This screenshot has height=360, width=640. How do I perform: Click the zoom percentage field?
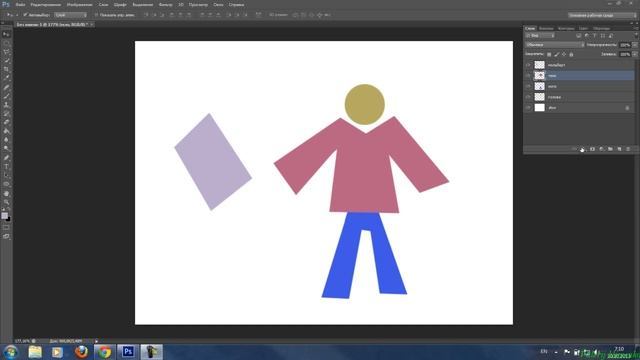tap(22, 341)
